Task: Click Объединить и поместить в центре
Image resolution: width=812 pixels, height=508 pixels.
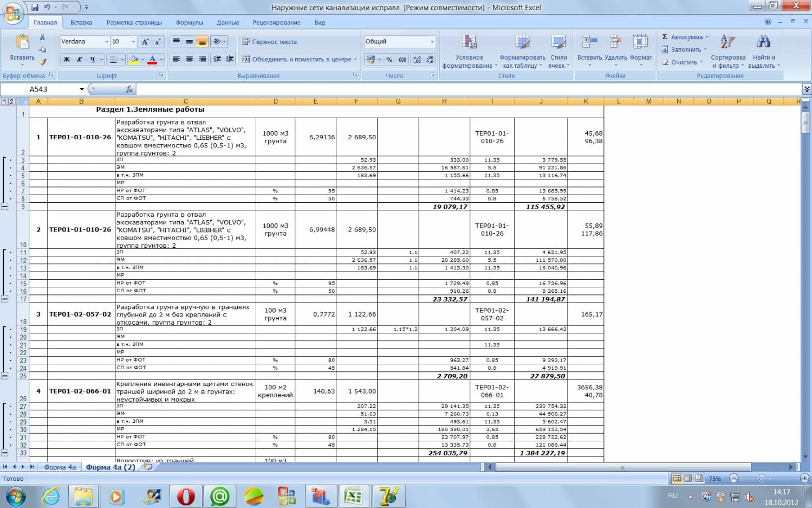Action: coord(298,60)
